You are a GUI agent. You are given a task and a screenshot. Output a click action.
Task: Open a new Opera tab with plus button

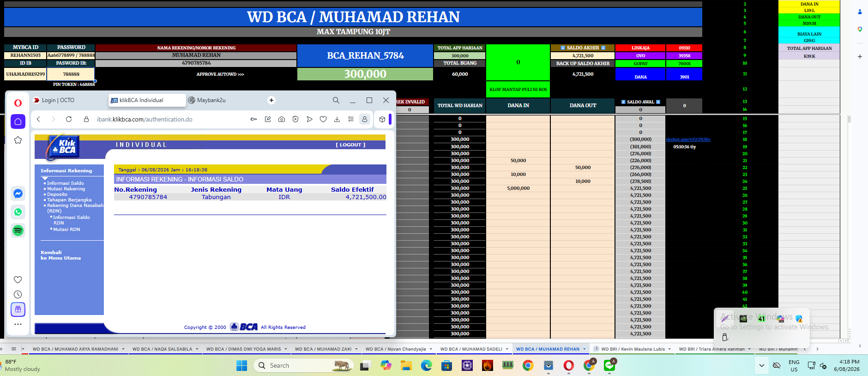(271, 100)
